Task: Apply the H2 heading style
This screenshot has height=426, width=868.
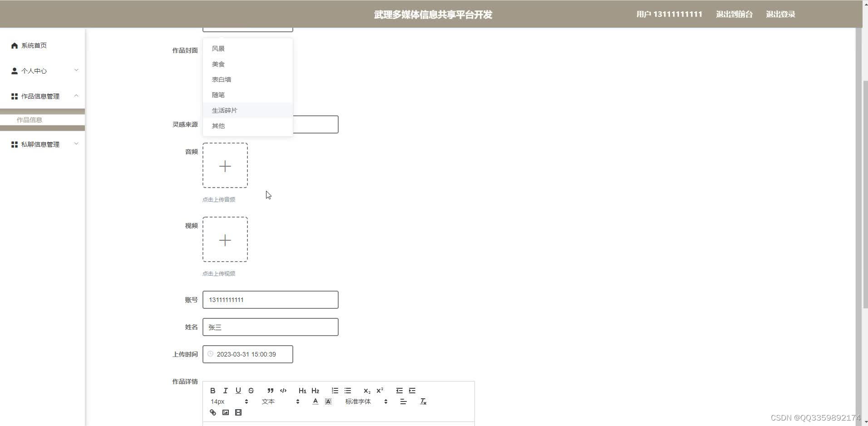Action: (315, 391)
